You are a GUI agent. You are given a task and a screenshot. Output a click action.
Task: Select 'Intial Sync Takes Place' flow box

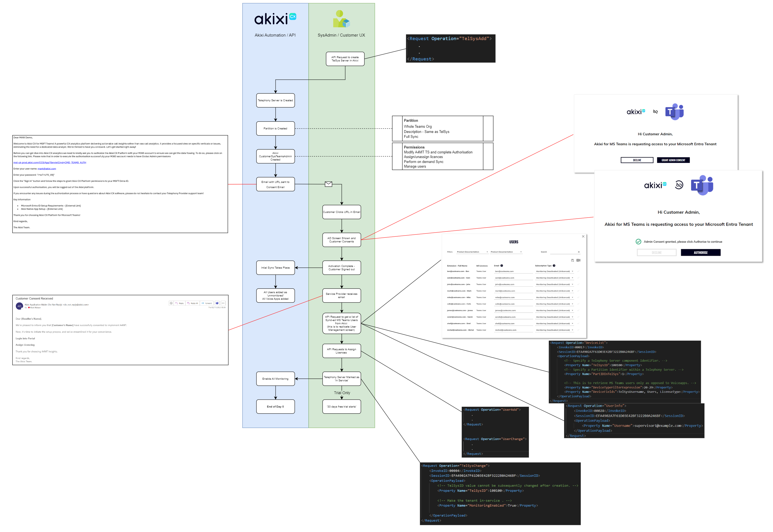(x=275, y=268)
